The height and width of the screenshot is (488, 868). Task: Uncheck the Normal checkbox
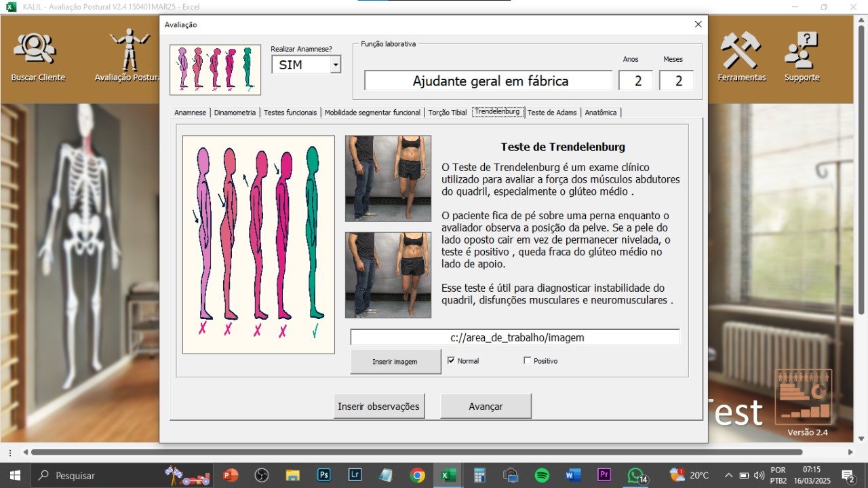[x=451, y=361]
